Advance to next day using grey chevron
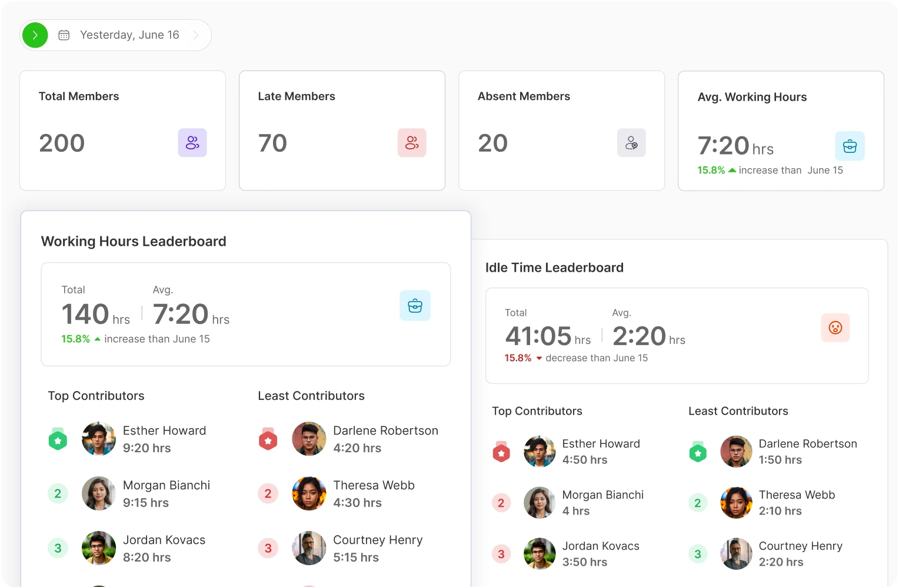 coord(196,35)
